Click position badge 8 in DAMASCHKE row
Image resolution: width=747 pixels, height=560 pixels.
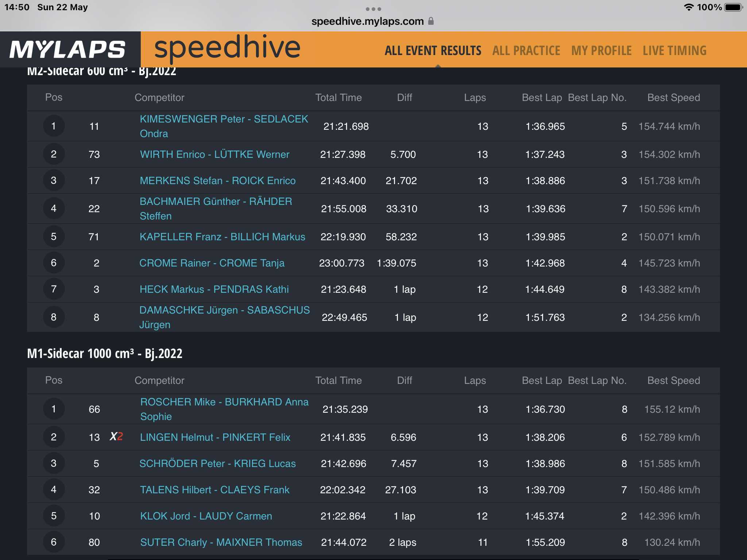(x=54, y=317)
